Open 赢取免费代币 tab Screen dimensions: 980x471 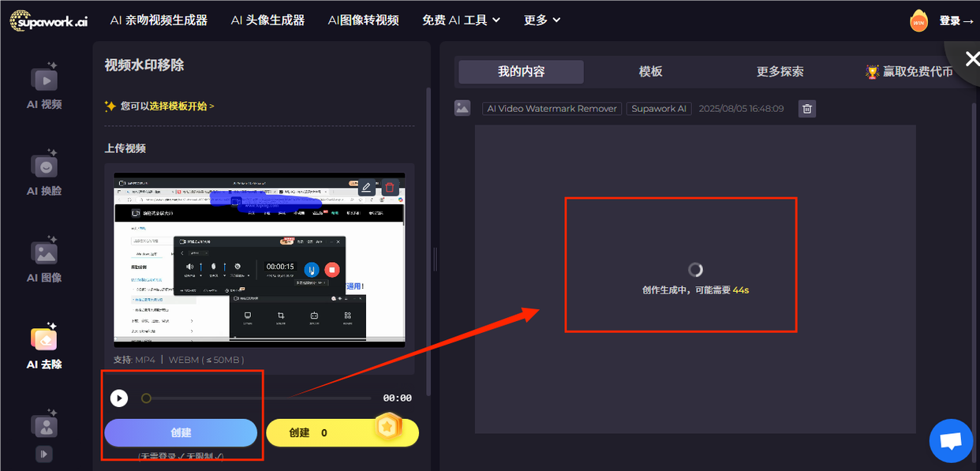point(909,72)
